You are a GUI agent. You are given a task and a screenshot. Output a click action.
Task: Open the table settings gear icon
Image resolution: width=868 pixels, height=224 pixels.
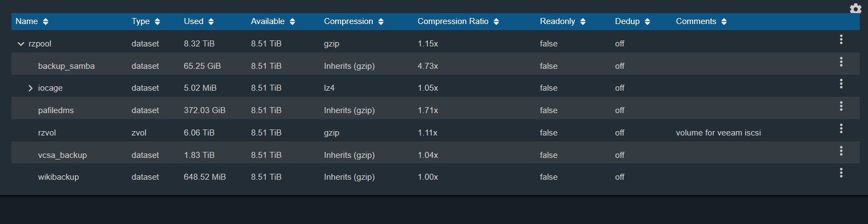point(855,8)
